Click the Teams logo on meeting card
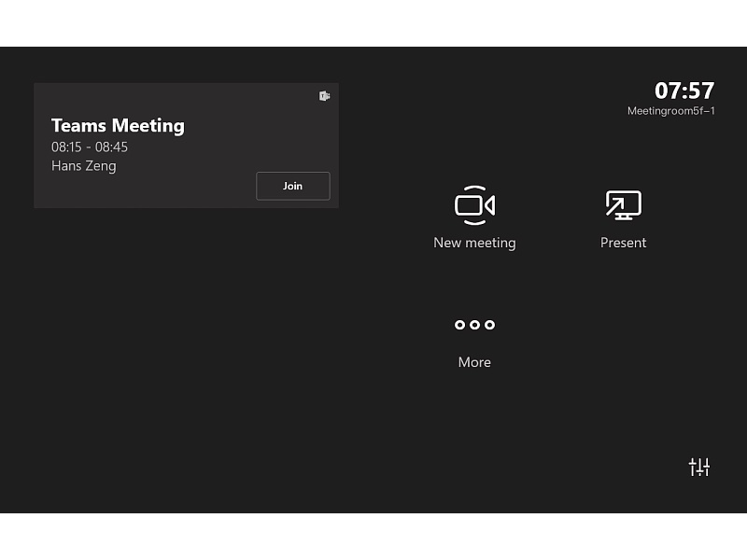The width and height of the screenshot is (747, 560). pyautogui.click(x=324, y=96)
